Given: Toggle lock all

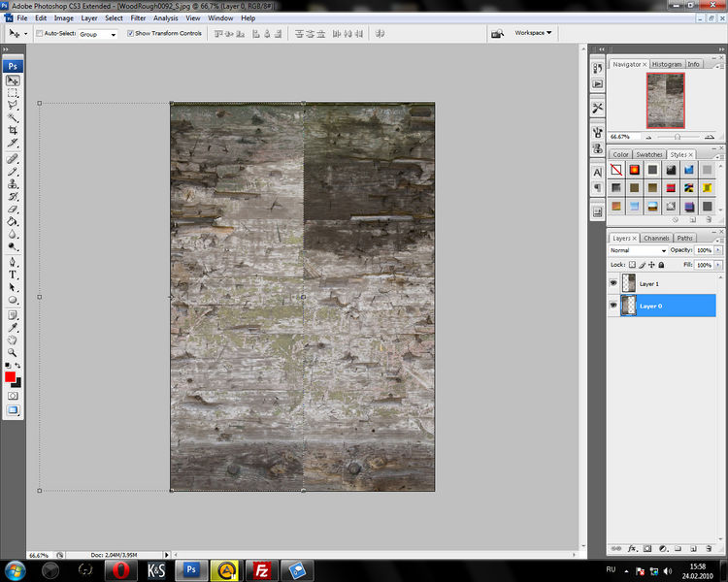Looking at the screenshot, I should click(661, 265).
